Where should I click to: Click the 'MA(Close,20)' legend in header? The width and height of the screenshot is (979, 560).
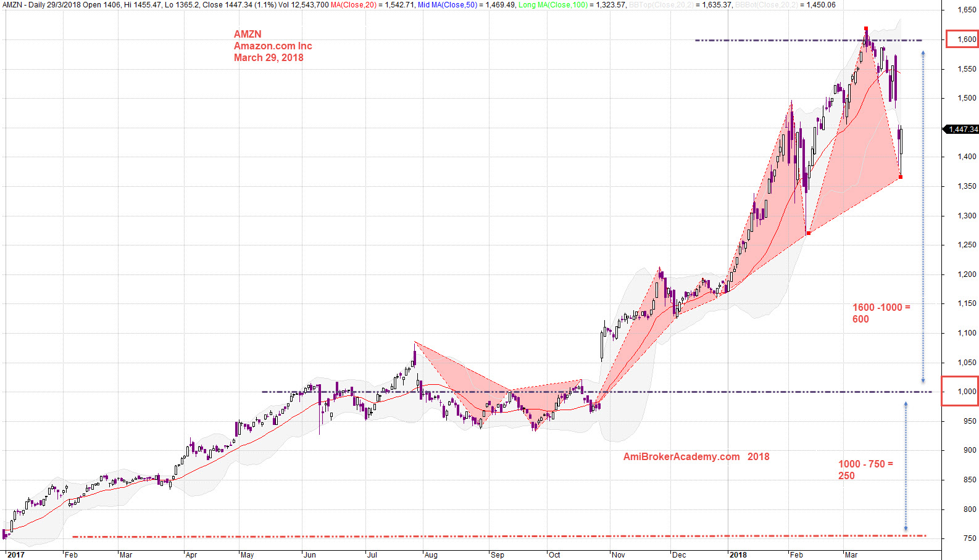coord(354,5)
